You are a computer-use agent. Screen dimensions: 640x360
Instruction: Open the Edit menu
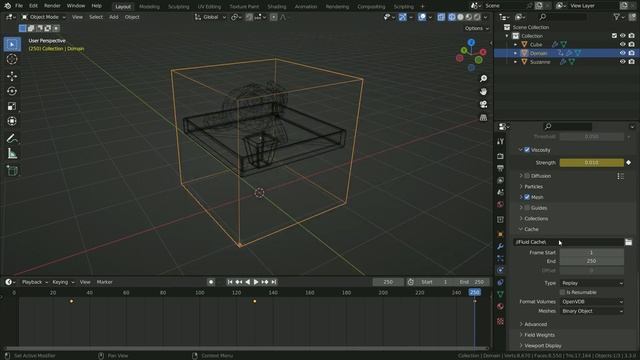(33, 6)
